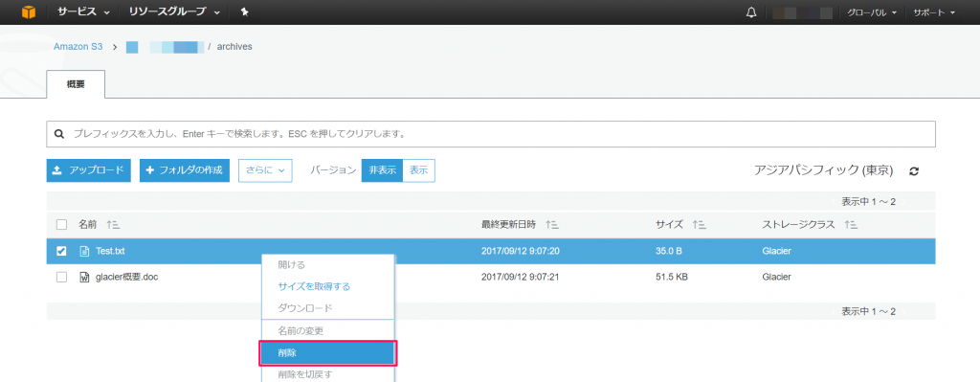The height and width of the screenshot is (382, 980).
Task: Click the pin shortcut icon in navbar
Action: pyautogui.click(x=244, y=11)
